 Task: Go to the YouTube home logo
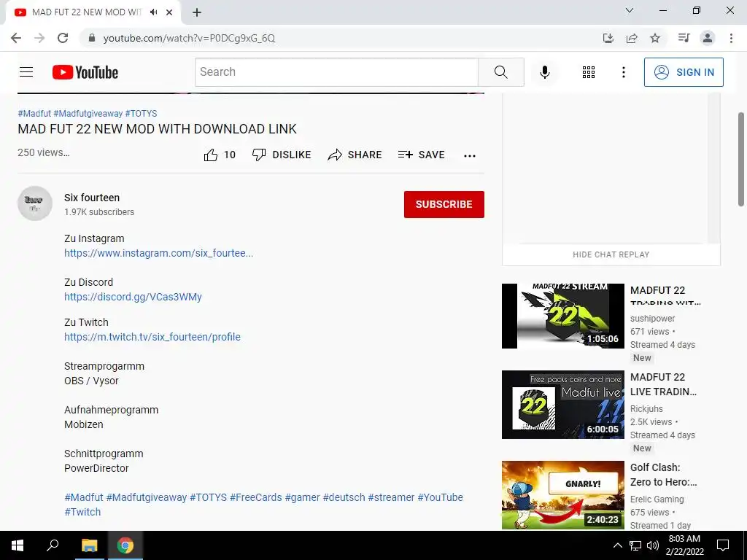(x=85, y=72)
